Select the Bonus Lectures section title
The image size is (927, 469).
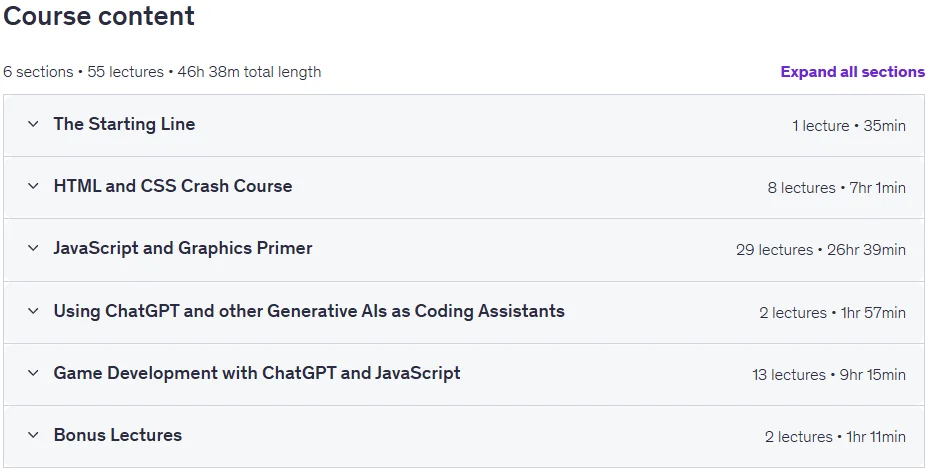tap(118, 435)
